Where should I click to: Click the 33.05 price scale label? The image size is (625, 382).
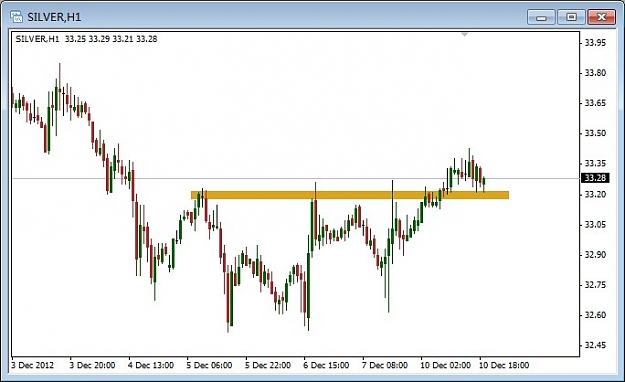[595, 225]
